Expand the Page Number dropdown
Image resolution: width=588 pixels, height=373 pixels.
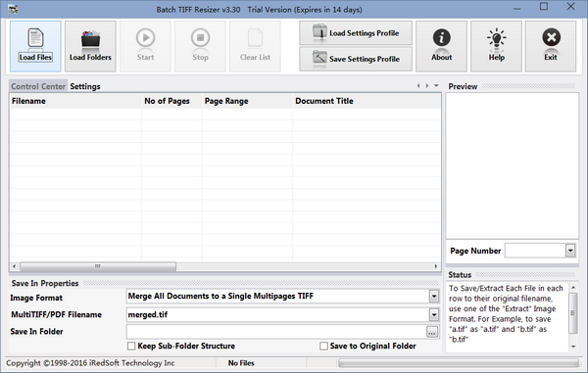(x=570, y=251)
